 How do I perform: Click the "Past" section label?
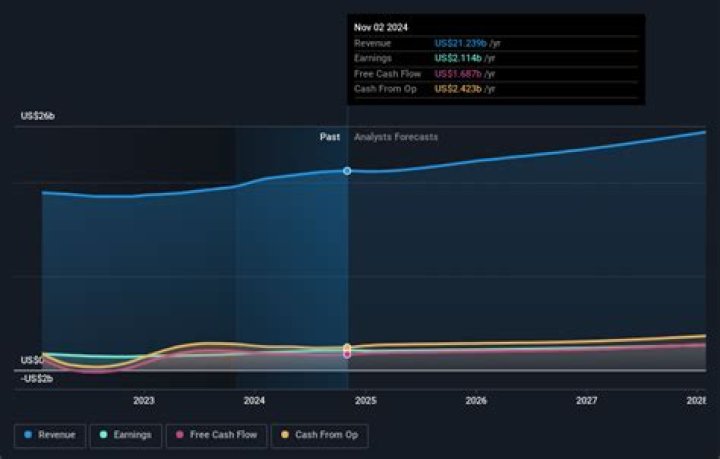coord(329,137)
